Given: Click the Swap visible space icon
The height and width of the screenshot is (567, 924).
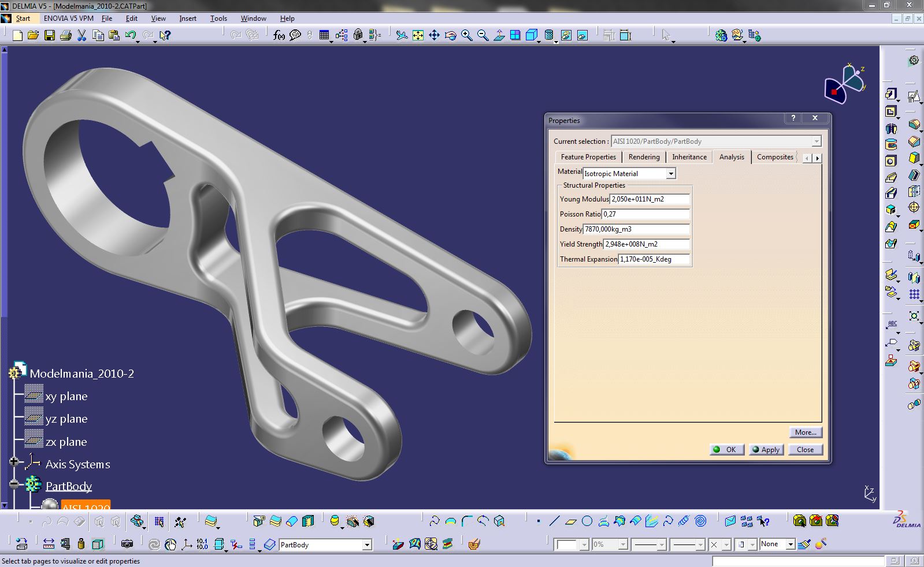Looking at the screenshot, I should click(x=582, y=36).
